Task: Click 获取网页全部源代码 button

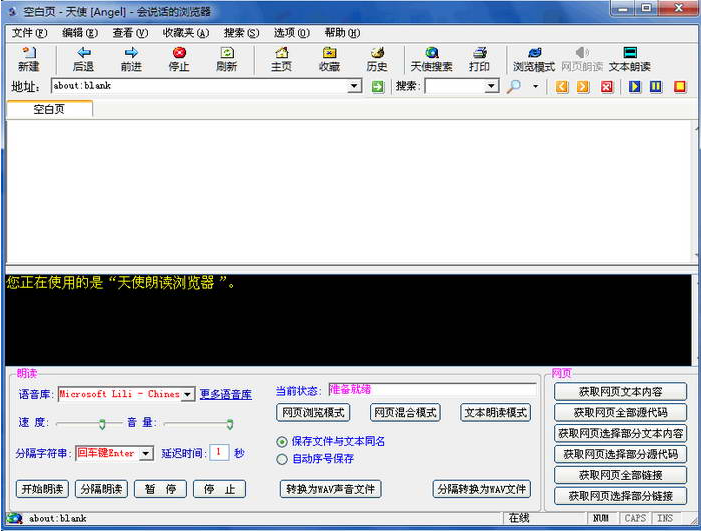Action: [621, 413]
